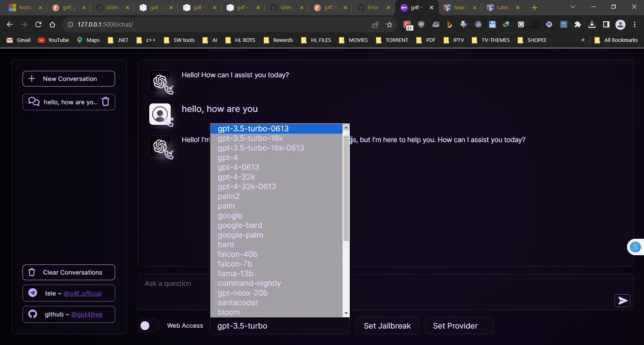Choose google-palm from model list
The width and height of the screenshot is (644, 345).
pos(277,235)
